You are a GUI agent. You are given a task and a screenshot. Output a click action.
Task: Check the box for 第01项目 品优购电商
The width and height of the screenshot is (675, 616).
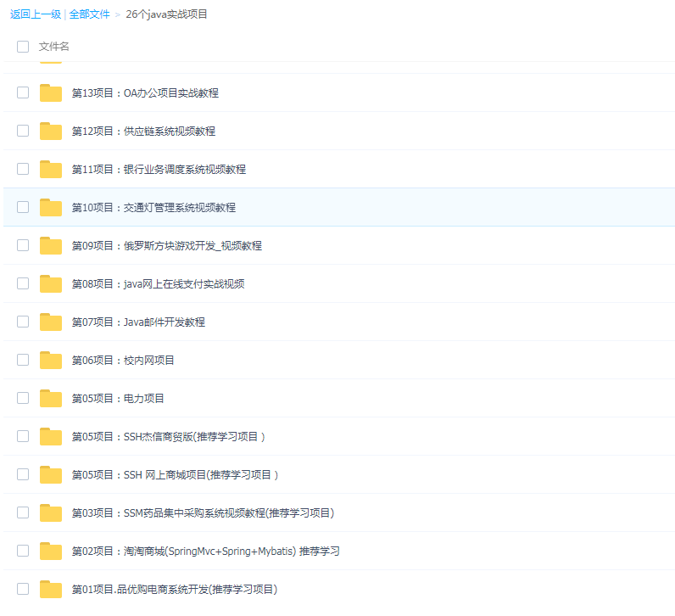(x=23, y=590)
